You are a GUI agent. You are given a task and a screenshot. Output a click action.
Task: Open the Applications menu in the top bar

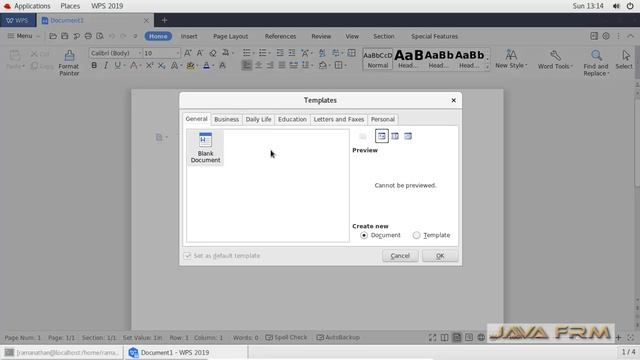[x=32, y=6]
